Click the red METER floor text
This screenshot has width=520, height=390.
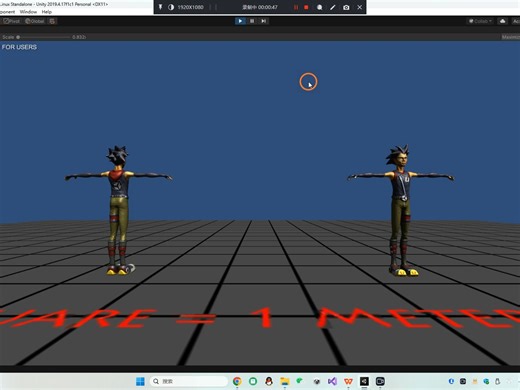coord(418,318)
